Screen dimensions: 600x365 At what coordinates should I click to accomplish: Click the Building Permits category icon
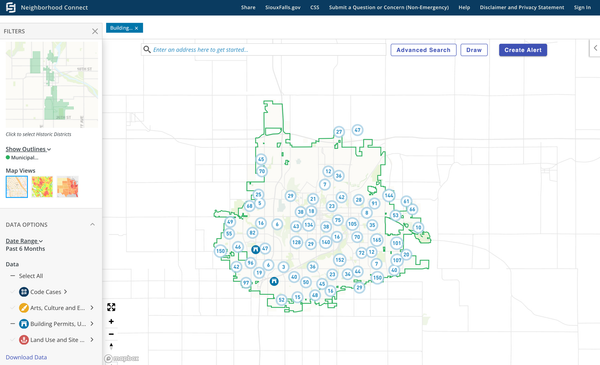(x=24, y=324)
